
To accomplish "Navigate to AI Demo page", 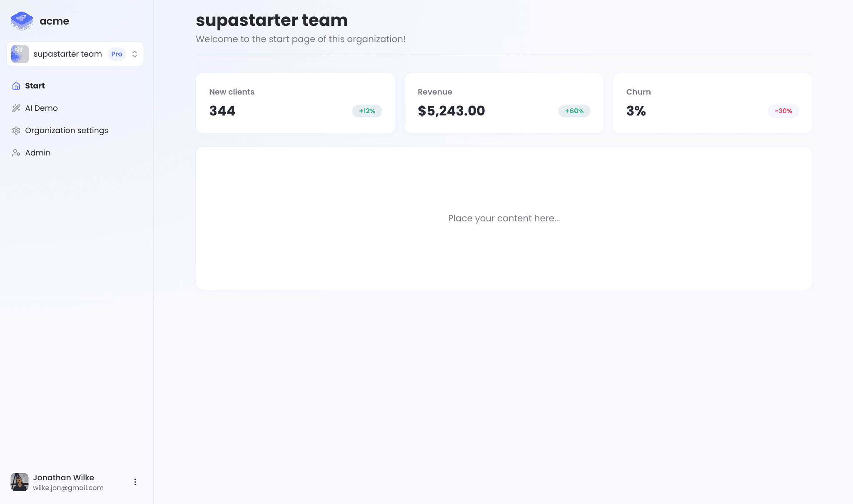I will [42, 108].
